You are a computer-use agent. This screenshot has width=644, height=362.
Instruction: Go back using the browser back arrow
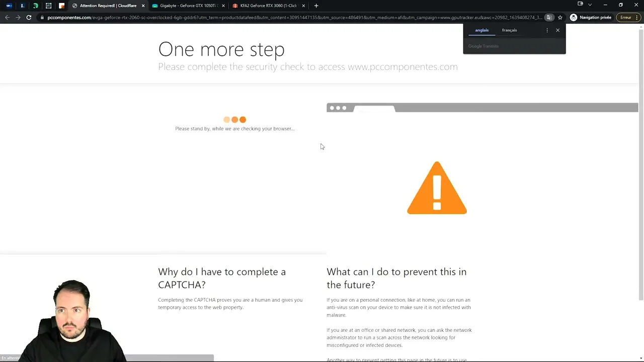click(x=7, y=18)
